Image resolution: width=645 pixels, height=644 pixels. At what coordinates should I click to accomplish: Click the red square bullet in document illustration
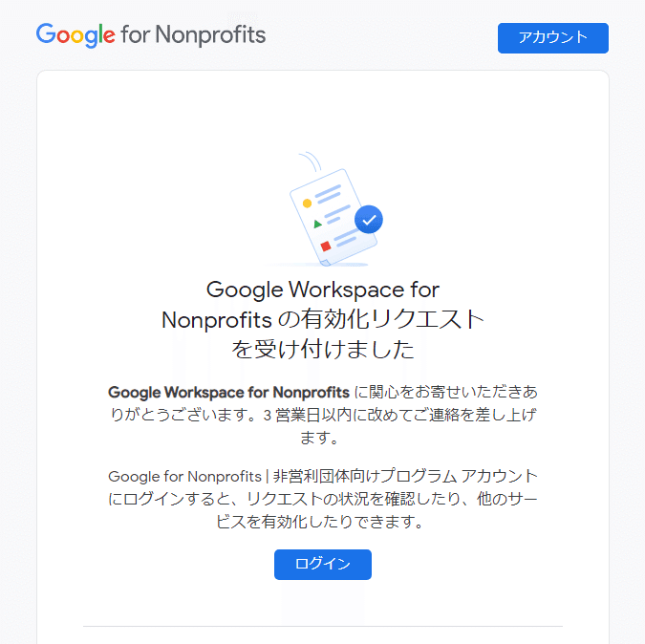[326, 246]
